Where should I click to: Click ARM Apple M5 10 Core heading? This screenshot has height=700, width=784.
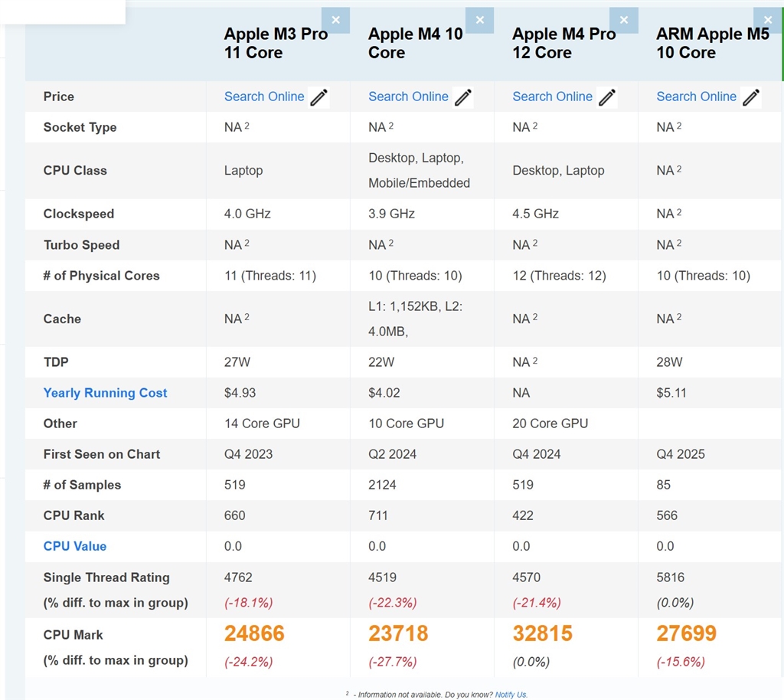pos(712,44)
